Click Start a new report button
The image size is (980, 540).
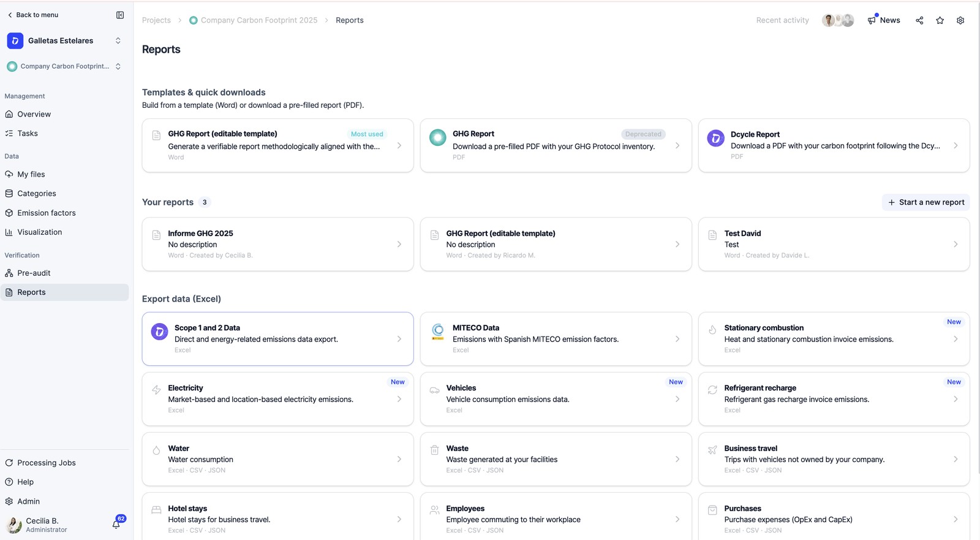click(926, 202)
